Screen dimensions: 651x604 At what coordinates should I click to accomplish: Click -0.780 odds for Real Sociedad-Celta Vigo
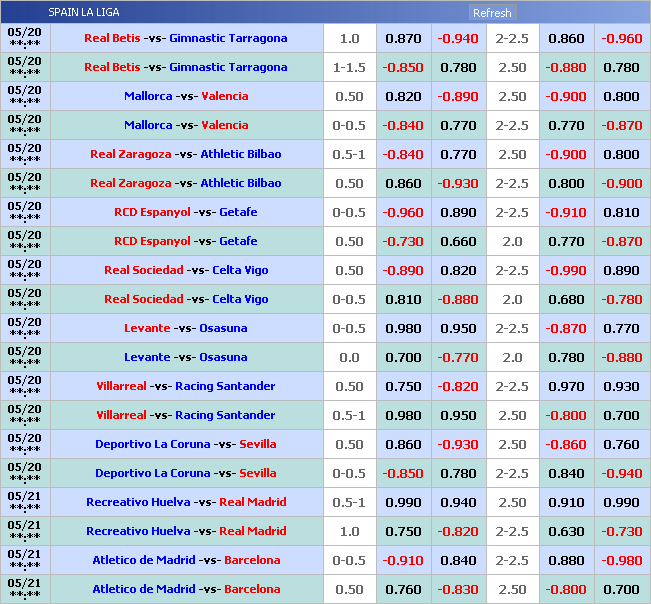point(621,300)
